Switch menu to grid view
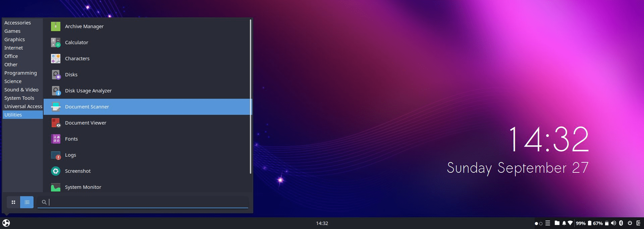Screen dimensions: 644x229 point(13,202)
